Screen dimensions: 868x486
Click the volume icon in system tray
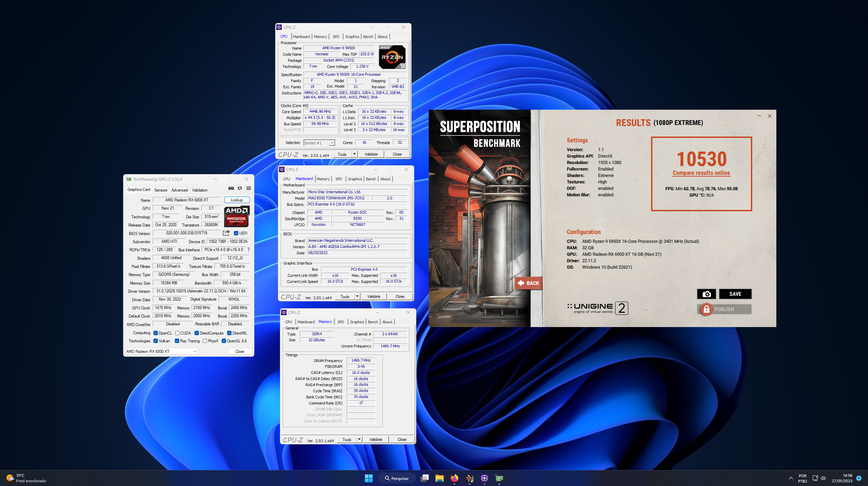(x=823, y=478)
